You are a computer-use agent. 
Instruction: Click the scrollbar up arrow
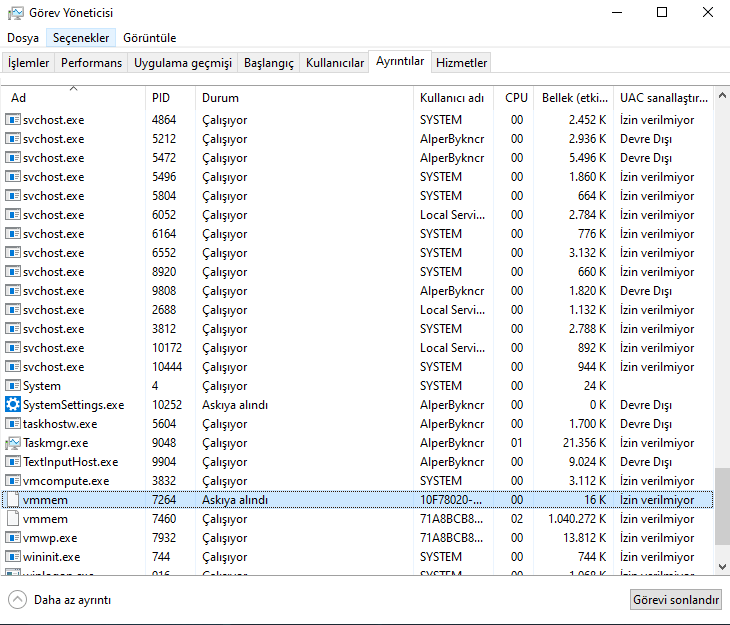pos(722,95)
